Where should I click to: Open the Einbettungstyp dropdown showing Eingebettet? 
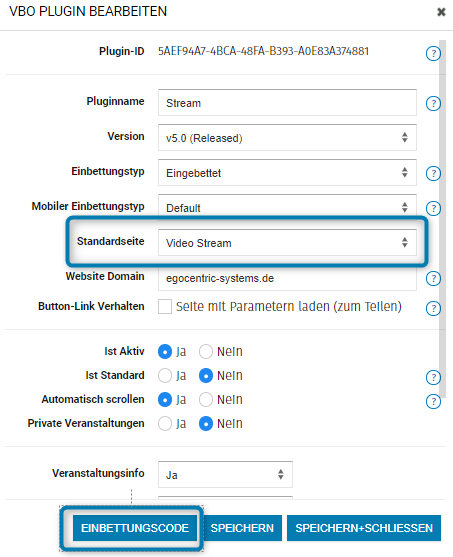click(x=287, y=173)
